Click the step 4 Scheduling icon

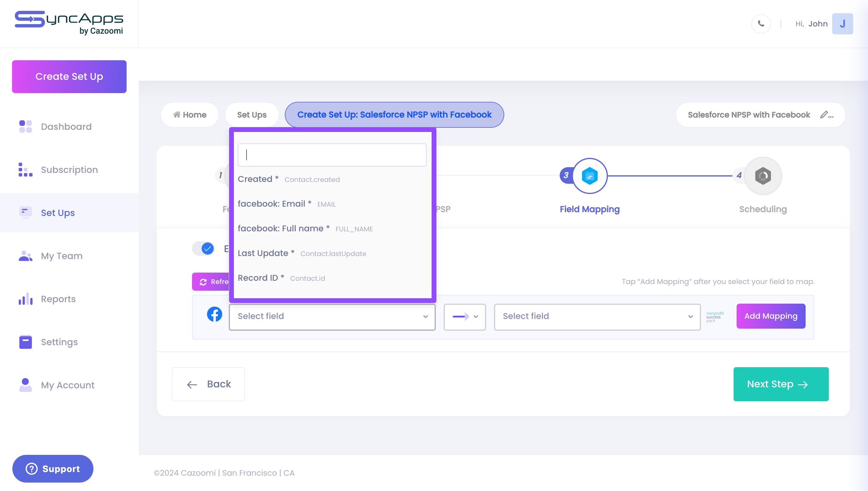tap(763, 176)
